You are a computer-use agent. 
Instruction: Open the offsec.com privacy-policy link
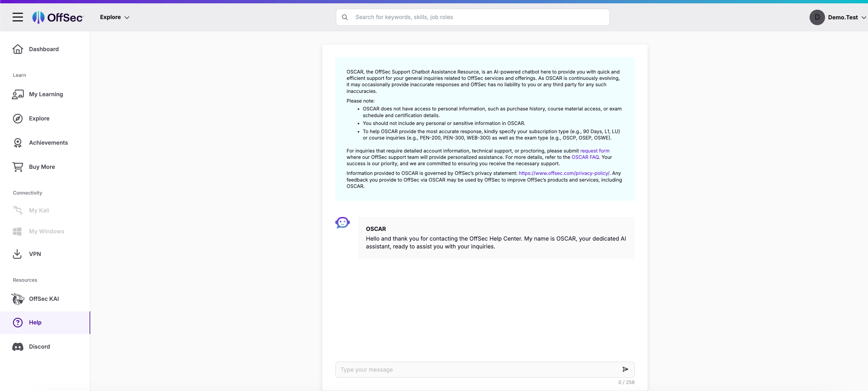pyautogui.click(x=564, y=173)
